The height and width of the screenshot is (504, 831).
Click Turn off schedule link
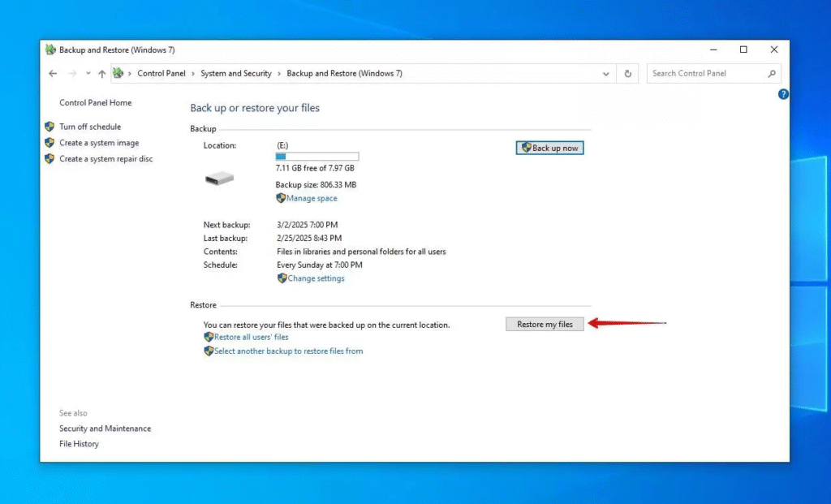[x=90, y=127]
